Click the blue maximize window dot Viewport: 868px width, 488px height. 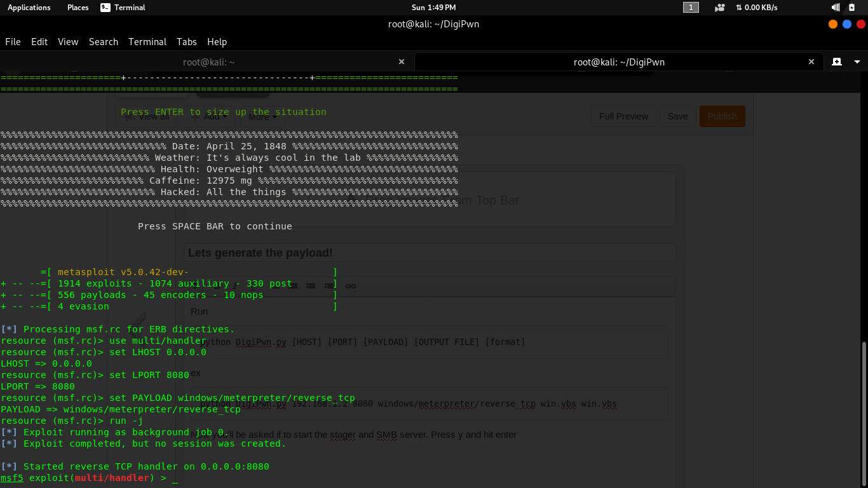coord(847,24)
